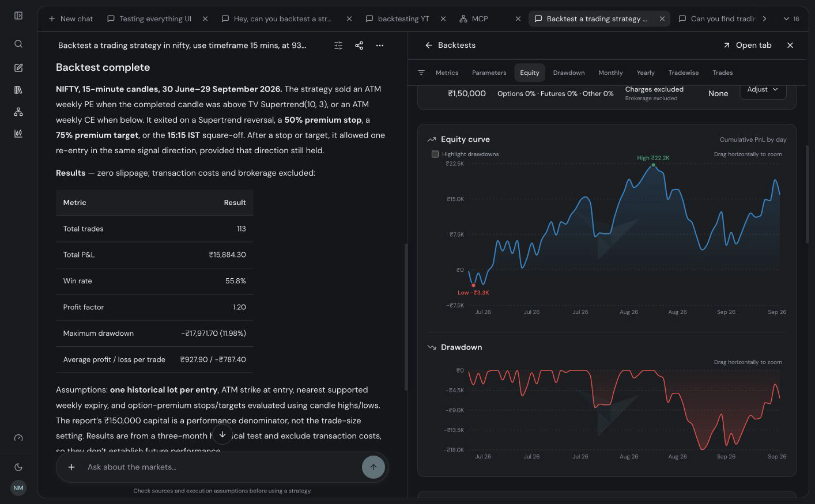
Task: Toggle dark mode with the moon icon
Action: coord(18,467)
